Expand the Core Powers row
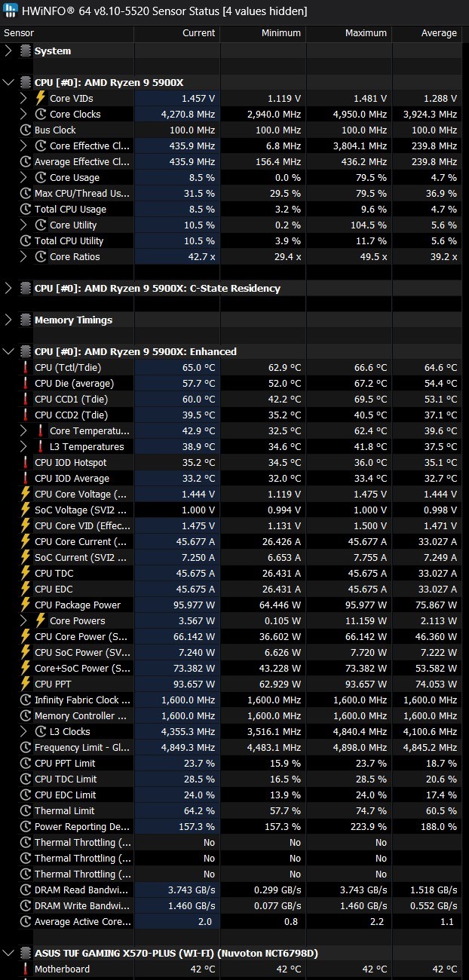469x980 pixels. coord(23,621)
